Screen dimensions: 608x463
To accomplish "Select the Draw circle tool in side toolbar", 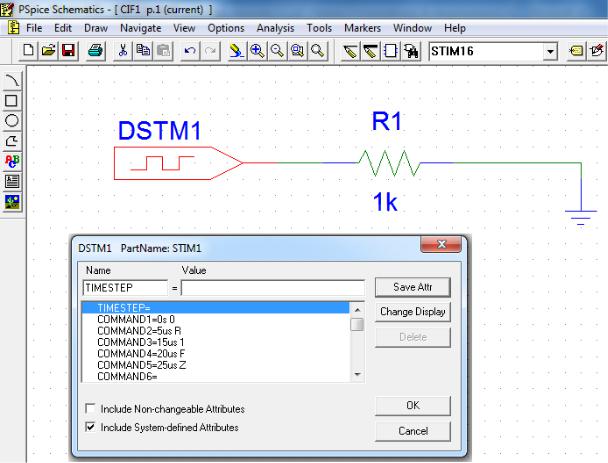I will click(x=12, y=121).
